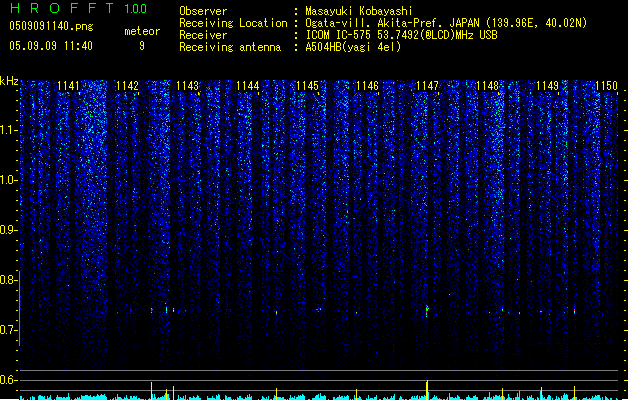Click the 0.6 frequency axis label
This screenshot has height=400, width=629.
click(x=9, y=380)
